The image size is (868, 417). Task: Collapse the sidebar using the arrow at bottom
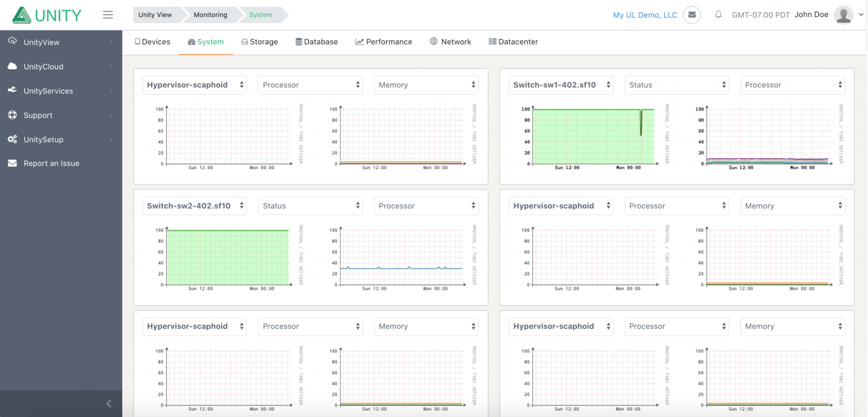(108, 403)
